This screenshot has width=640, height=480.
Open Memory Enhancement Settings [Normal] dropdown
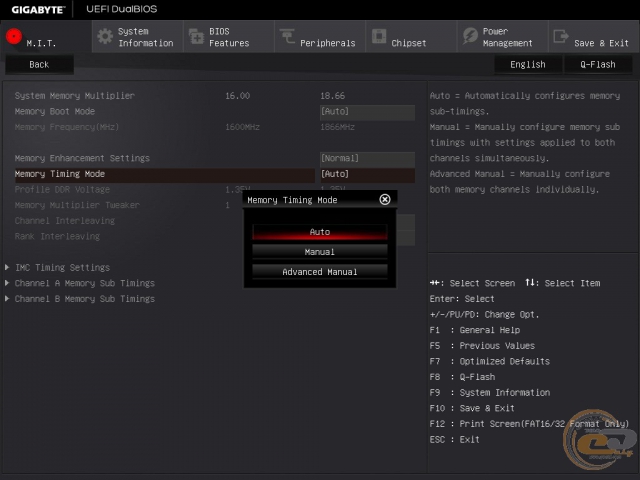pos(367,158)
